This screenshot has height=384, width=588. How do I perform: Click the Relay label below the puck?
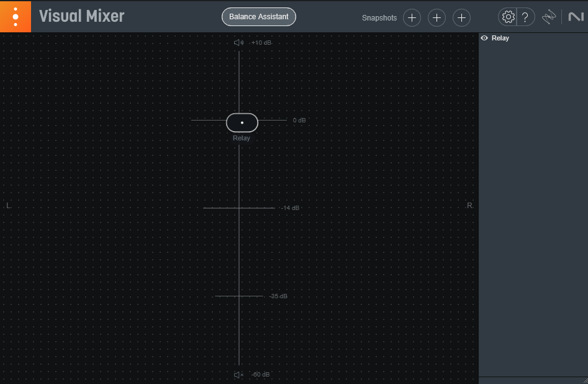click(242, 138)
